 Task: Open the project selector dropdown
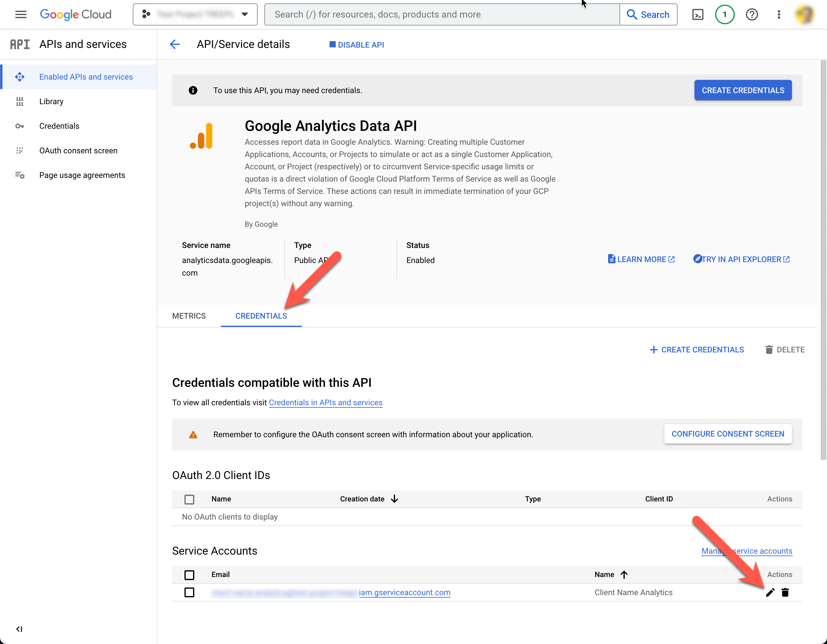[x=195, y=14]
